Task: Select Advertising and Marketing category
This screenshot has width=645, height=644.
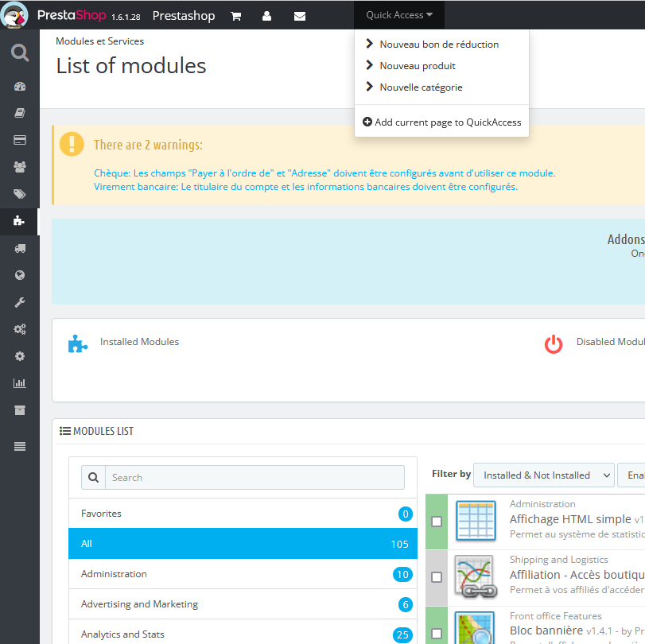Action: coord(243,603)
